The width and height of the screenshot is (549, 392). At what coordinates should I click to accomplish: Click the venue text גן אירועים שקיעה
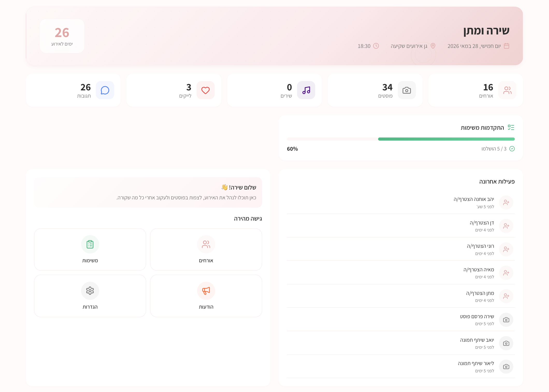point(409,46)
